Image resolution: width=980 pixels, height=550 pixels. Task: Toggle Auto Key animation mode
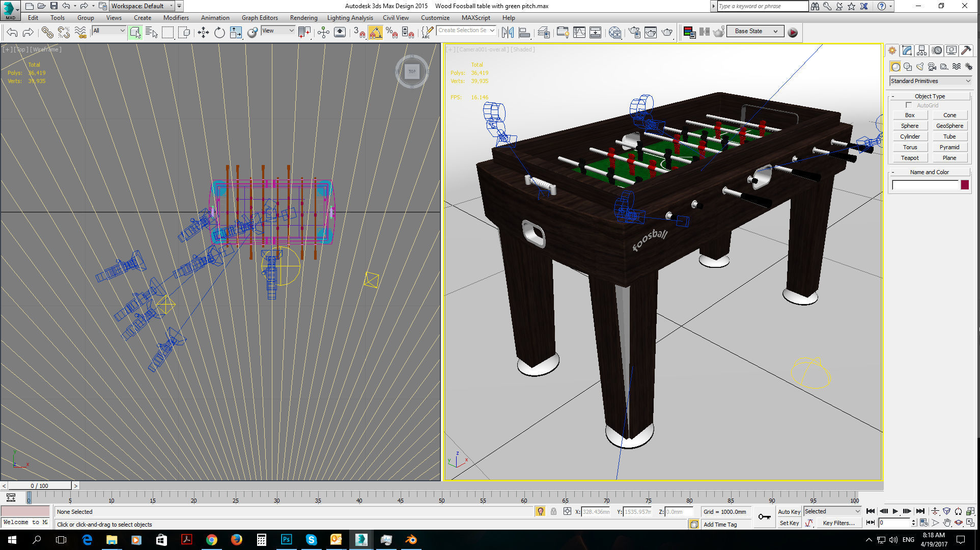[x=789, y=512]
